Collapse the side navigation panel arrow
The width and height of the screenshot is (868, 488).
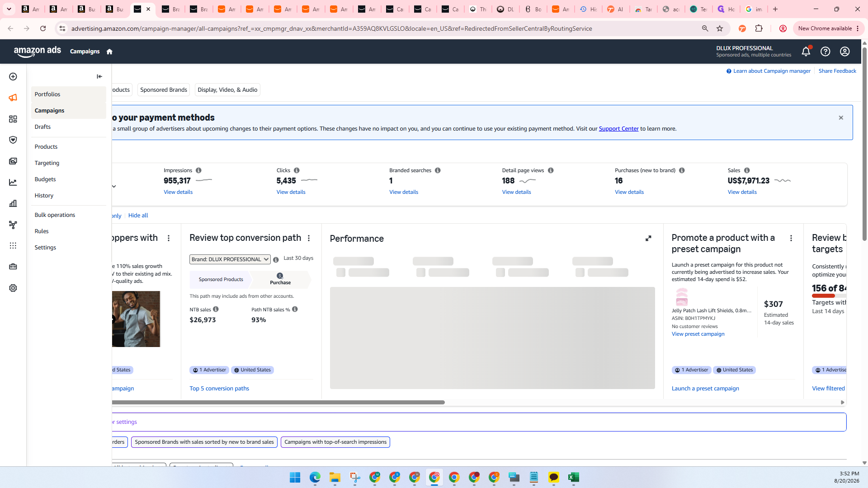tap(99, 76)
